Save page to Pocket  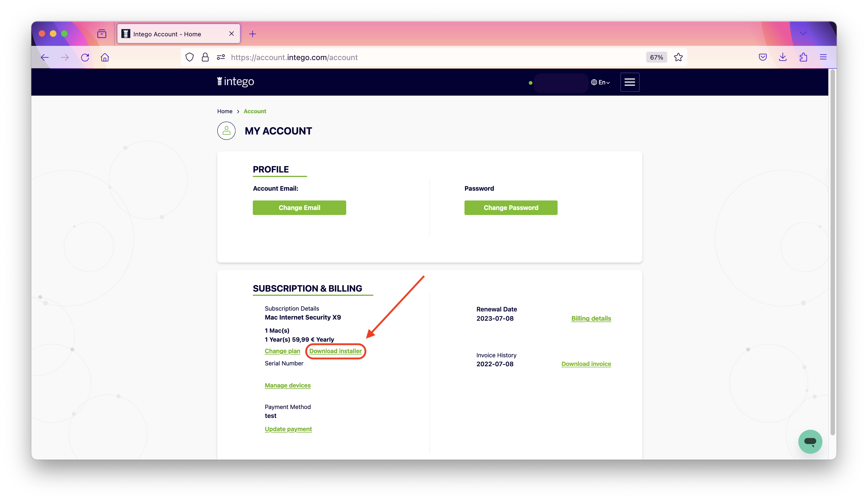click(x=763, y=57)
